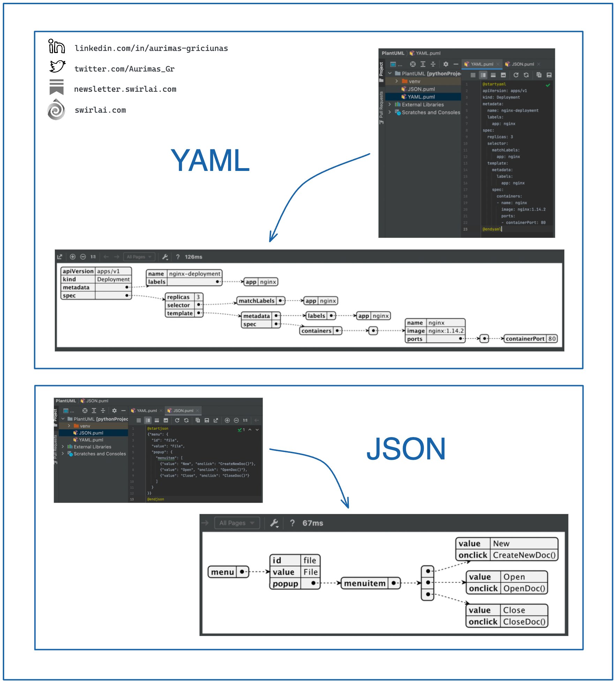
Task: Previous page arrow in 126ms preview toolbar
Action: [106, 257]
